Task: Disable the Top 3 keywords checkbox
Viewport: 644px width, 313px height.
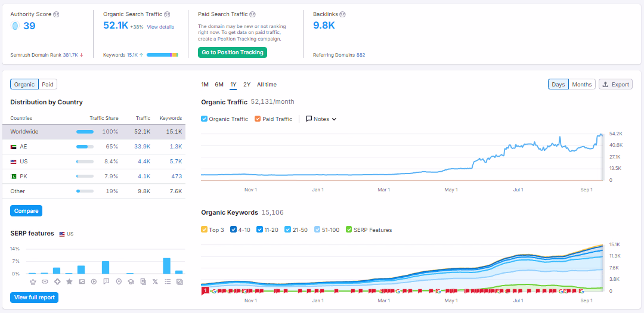Action: [205, 230]
